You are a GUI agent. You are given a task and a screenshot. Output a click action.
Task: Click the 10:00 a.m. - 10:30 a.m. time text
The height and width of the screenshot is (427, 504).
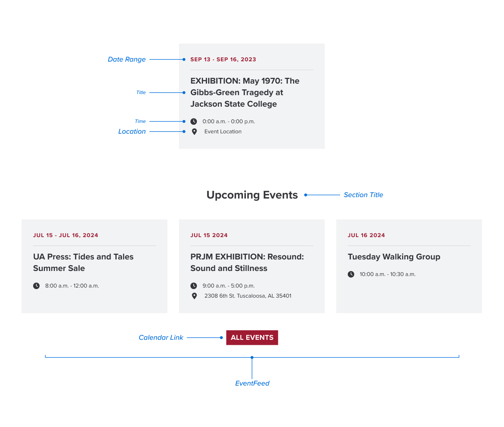(x=388, y=274)
